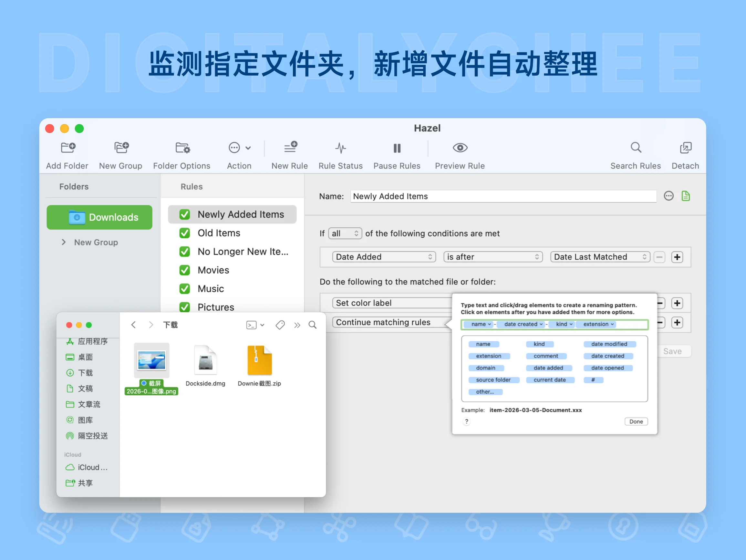Toggle the Movies rule checkbox
Image resolution: width=746 pixels, height=560 pixels.
pyautogui.click(x=184, y=270)
